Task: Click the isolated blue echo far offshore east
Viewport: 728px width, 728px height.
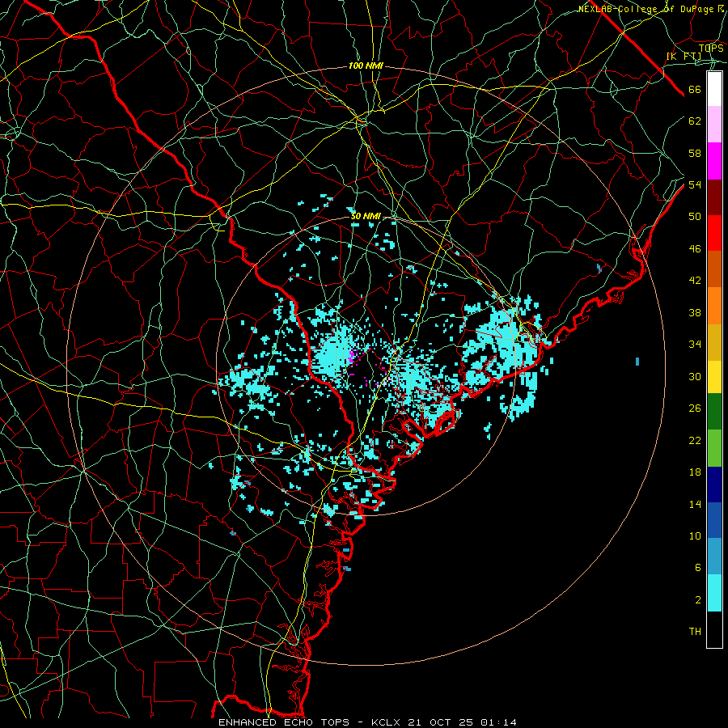Action: click(637, 362)
